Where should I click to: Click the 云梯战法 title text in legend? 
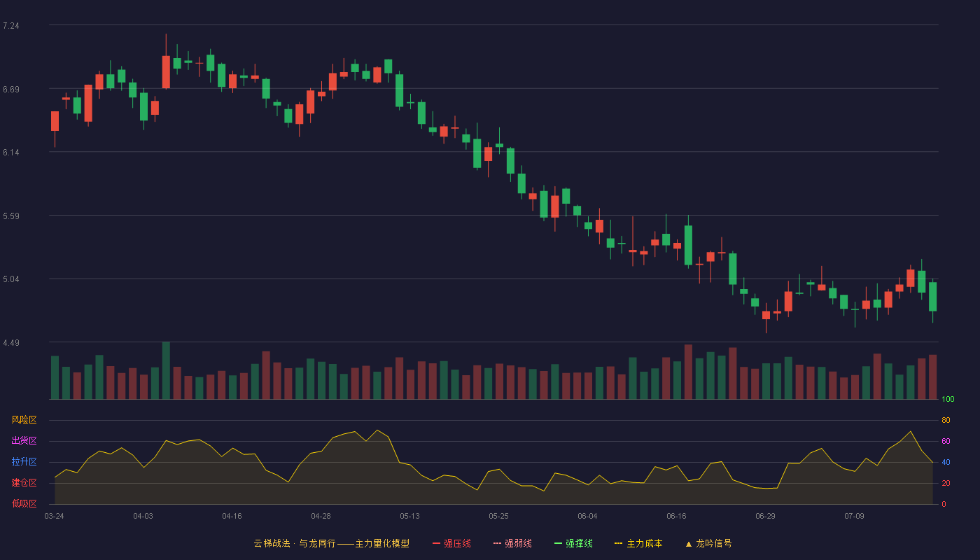point(272,543)
